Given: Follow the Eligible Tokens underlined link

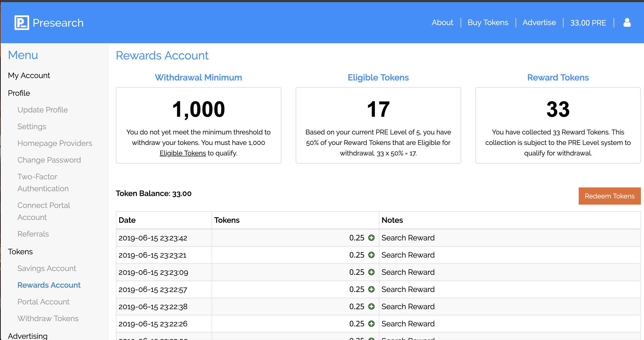Looking at the screenshot, I should click(182, 153).
